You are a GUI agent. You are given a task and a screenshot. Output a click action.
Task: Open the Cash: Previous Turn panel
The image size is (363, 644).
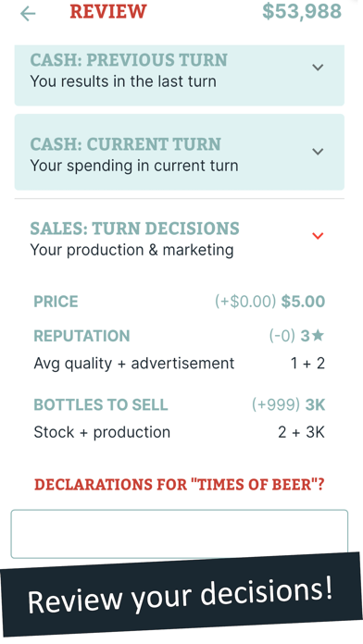click(180, 76)
